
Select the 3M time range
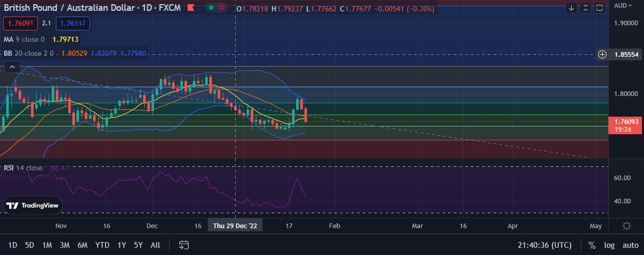65,245
